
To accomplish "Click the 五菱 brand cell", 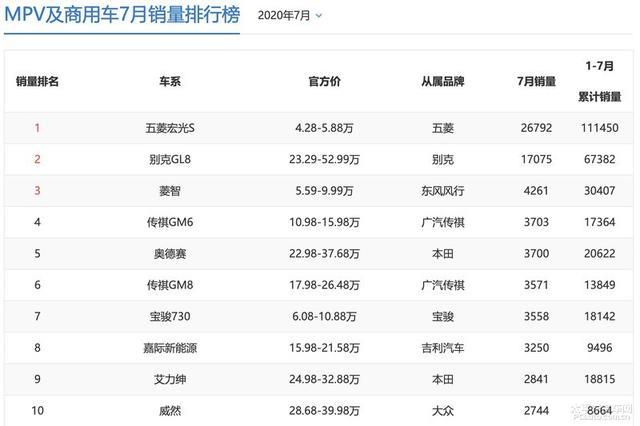I will point(443,128).
